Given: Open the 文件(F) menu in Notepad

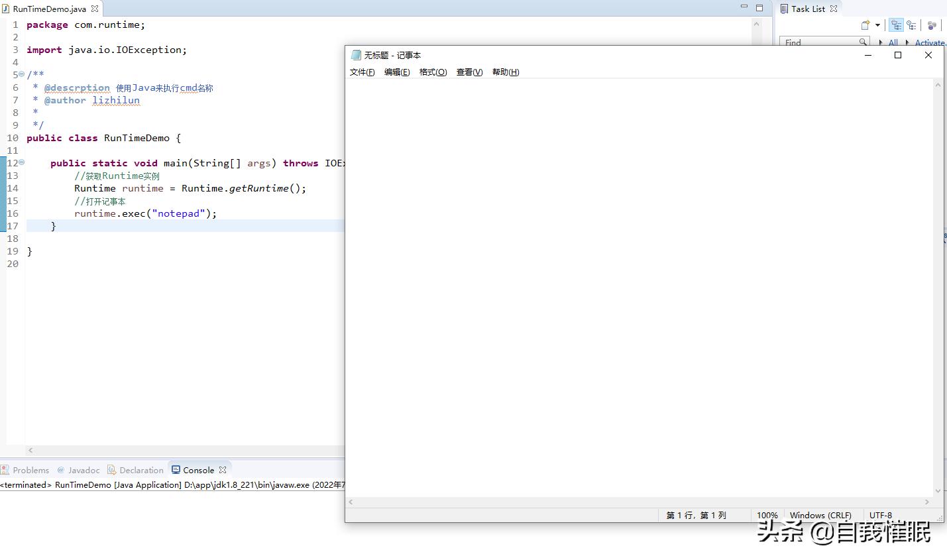Looking at the screenshot, I should [x=362, y=72].
